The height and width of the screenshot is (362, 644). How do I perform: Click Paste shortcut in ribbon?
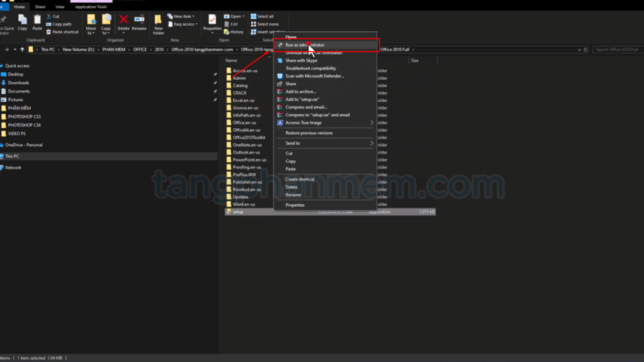[62, 32]
